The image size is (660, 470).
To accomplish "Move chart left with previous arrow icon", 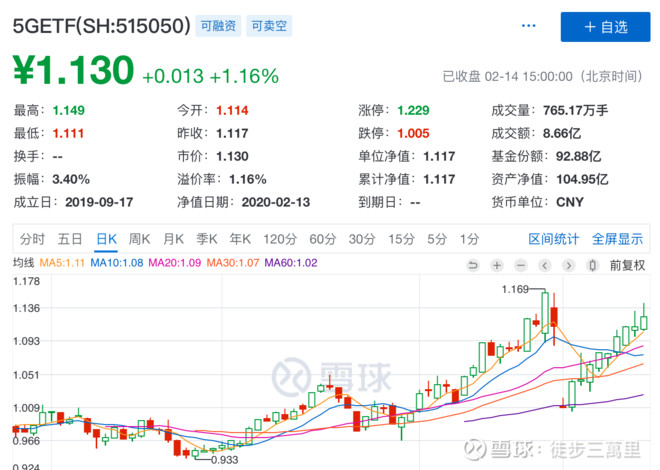I will [x=545, y=265].
